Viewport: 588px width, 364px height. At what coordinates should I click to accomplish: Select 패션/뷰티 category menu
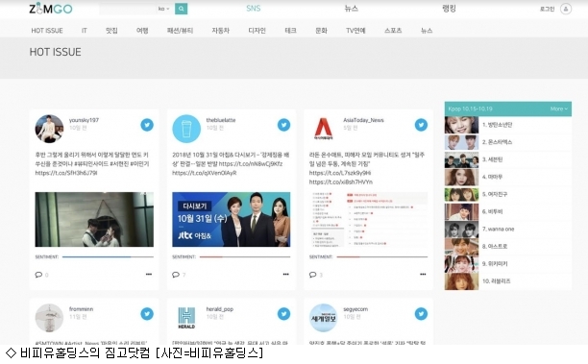click(180, 31)
